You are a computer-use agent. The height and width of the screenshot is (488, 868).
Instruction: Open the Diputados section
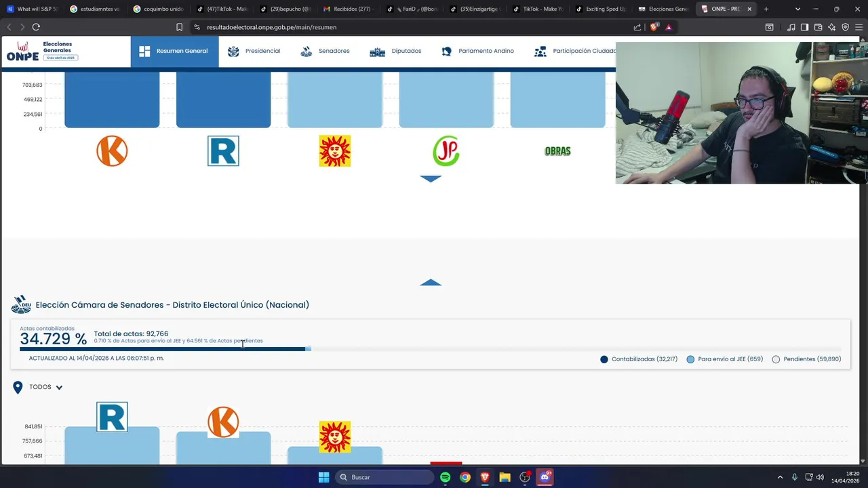(x=395, y=51)
